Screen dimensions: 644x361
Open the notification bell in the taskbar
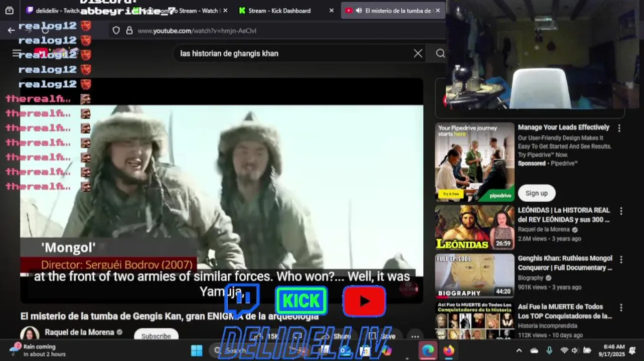(633, 350)
